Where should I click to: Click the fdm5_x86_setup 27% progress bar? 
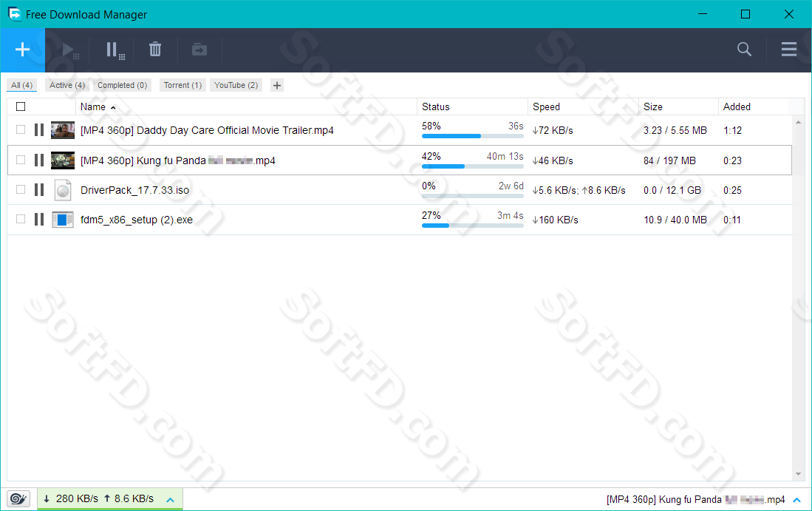click(472, 225)
